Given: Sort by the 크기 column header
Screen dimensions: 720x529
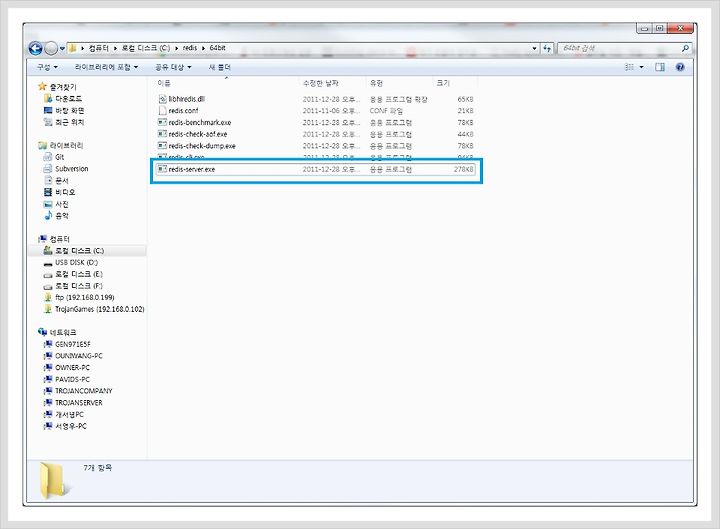Looking at the screenshot, I should point(455,83).
